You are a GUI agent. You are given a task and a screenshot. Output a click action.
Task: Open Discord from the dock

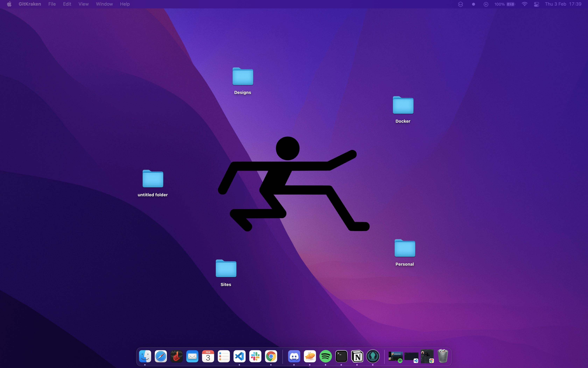click(x=294, y=356)
